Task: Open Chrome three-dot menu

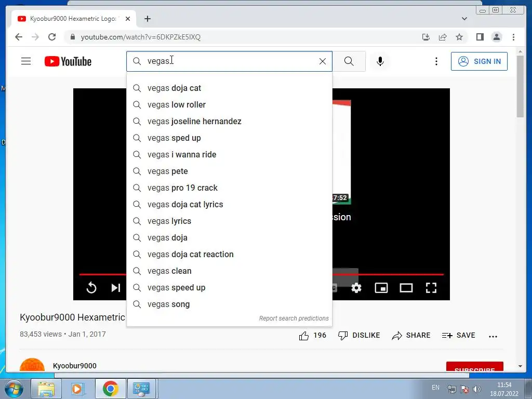Action: (x=513, y=37)
